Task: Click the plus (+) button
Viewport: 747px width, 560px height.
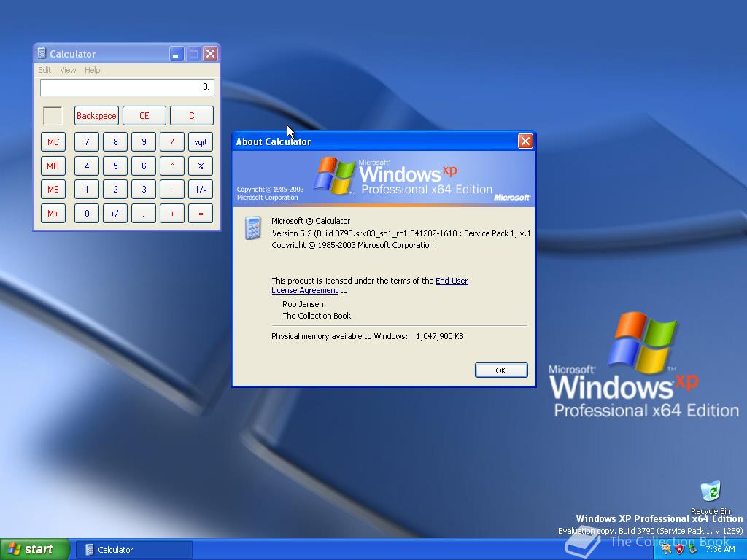Action: coord(172,214)
